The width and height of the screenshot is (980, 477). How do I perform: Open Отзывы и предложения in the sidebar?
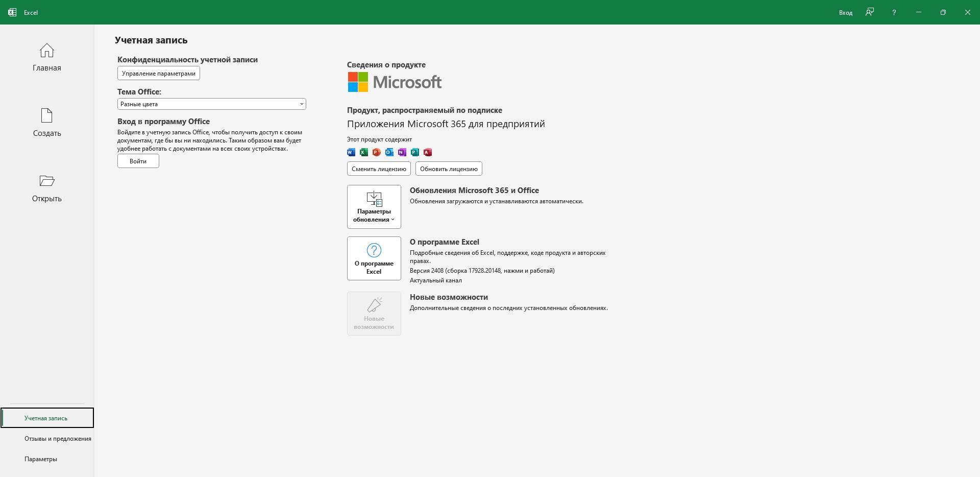point(58,439)
